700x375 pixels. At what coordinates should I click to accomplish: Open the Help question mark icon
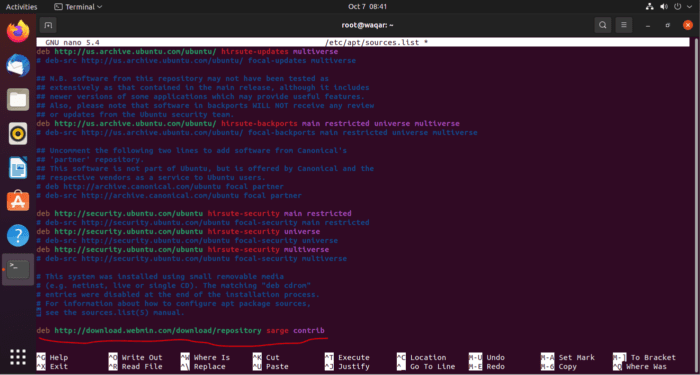[x=18, y=235]
